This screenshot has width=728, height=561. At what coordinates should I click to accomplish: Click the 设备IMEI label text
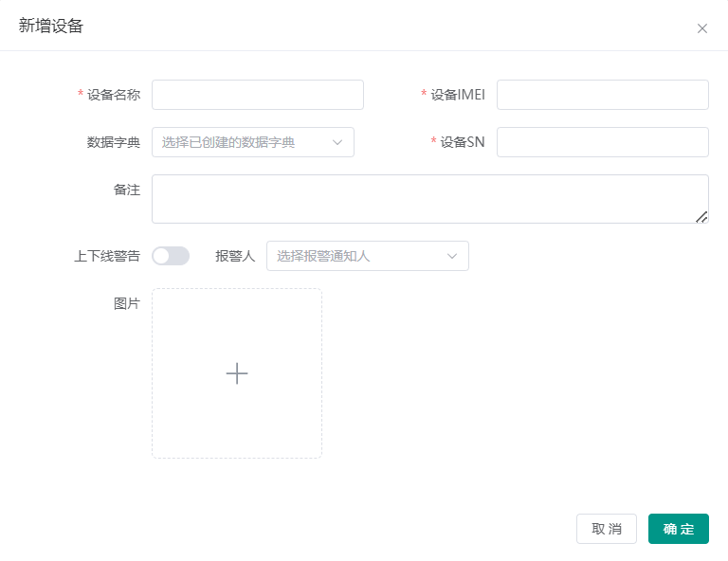tap(458, 95)
